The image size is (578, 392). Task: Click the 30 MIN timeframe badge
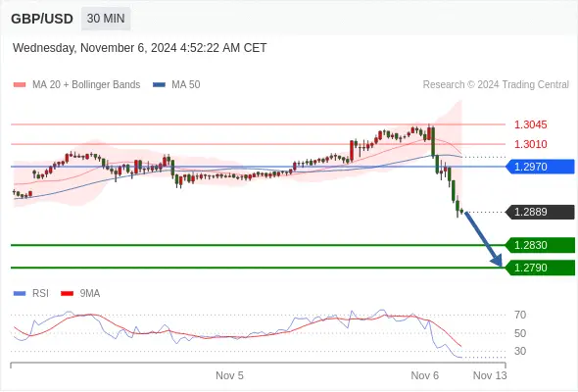(x=106, y=19)
